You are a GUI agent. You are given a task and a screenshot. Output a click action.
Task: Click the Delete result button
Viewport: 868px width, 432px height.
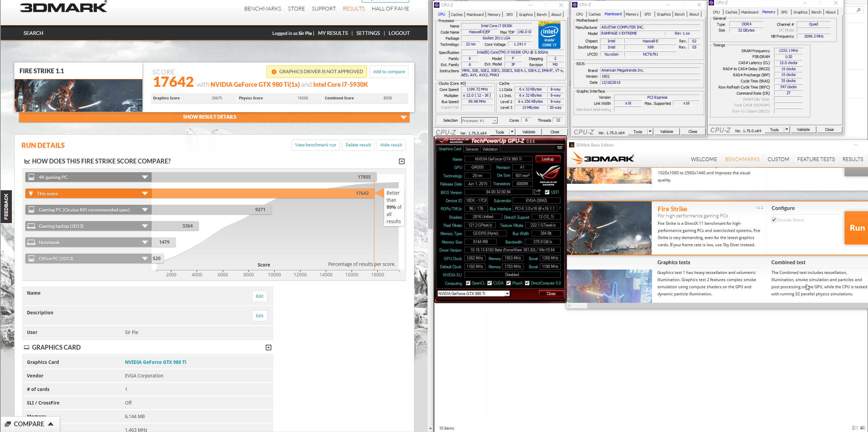(x=358, y=145)
